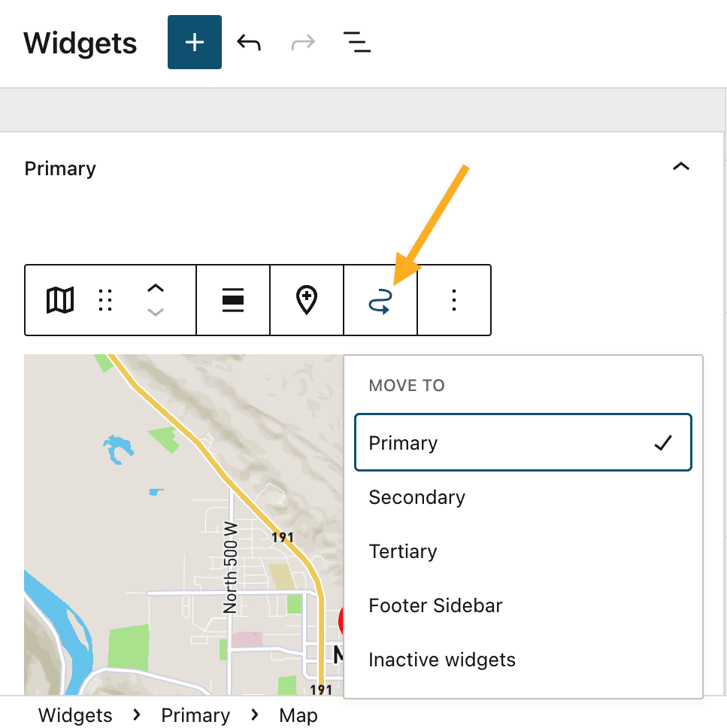Screen dimensions: 727x728
Task: Open the block alignment icon
Action: click(232, 299)
